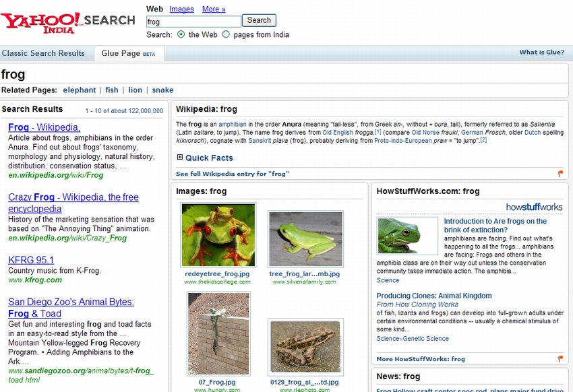Go to related page elephant

80,90
